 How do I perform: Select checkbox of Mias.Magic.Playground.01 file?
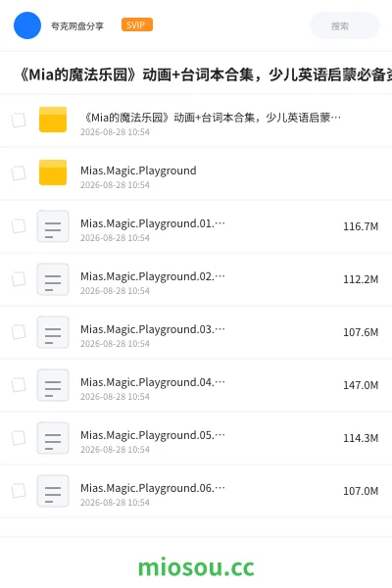pos(19,226)
